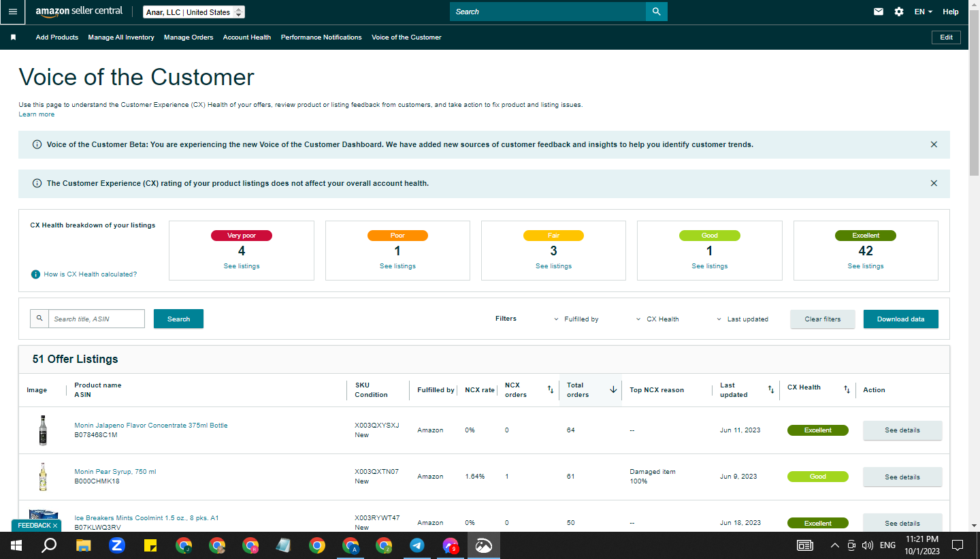980x559 pixels.
Task: Open the messages envelope icon
Action: (x=879, y=12)
